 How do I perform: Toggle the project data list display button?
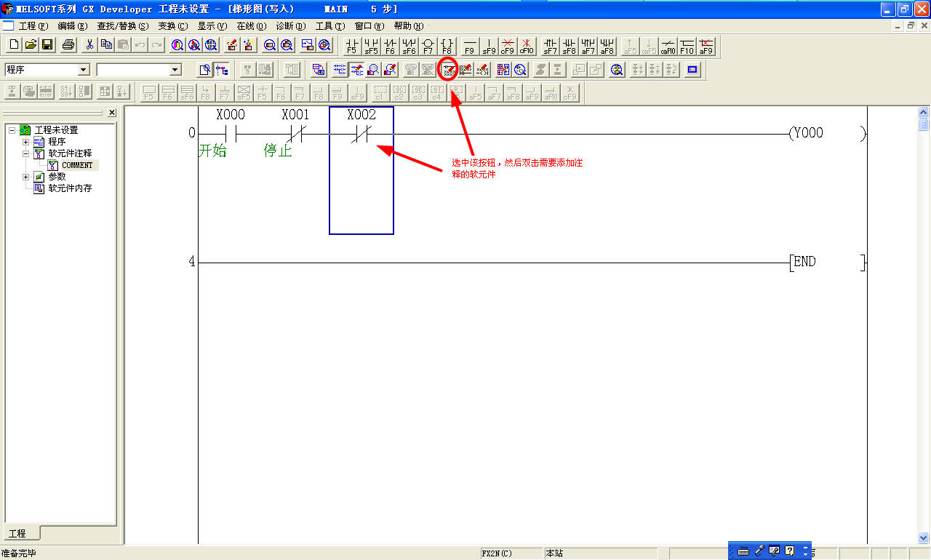coord(222,70)
